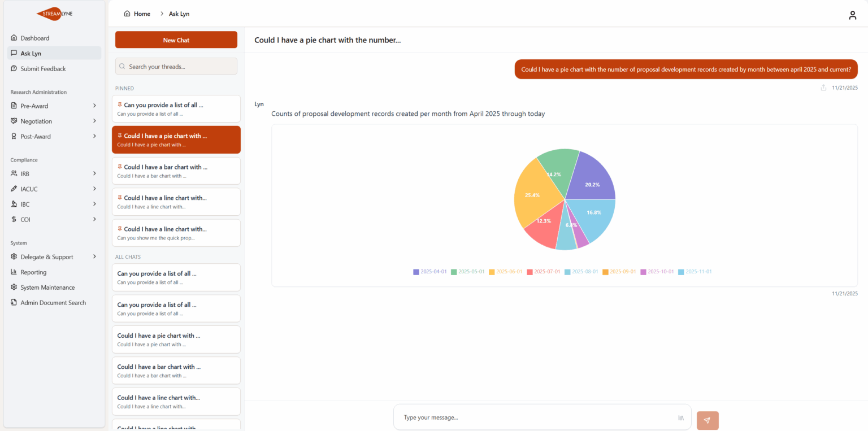This screenshot has width=868, height=431.
Task: Toggle the 2025-06-01 legend entry
Action: point(506,272)
